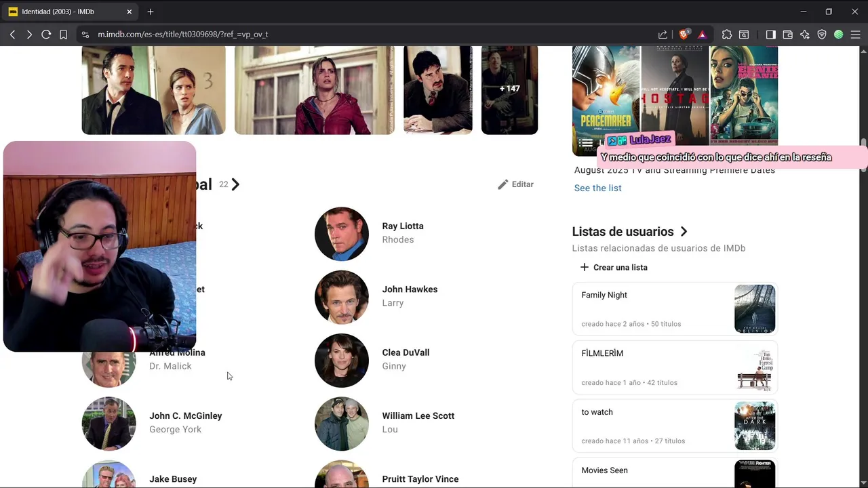The width and height of the screenshot is (868, 488).
Task: Open the browser main menu
Action: click(856, 35)
